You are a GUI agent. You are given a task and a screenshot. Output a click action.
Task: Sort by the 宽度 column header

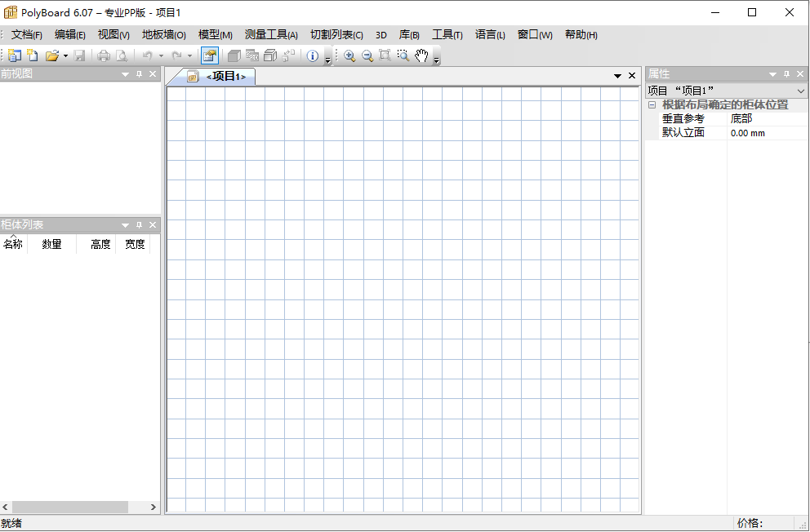tap(133, 244)
